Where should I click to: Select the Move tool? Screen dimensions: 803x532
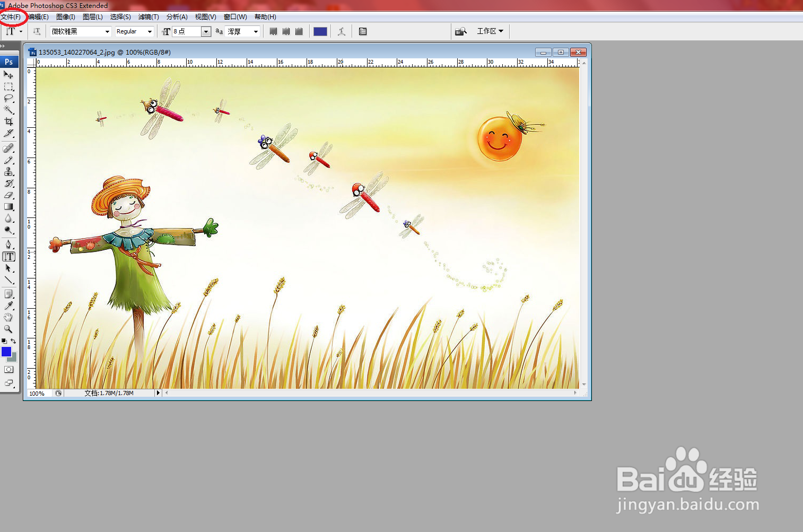[8, 75]
